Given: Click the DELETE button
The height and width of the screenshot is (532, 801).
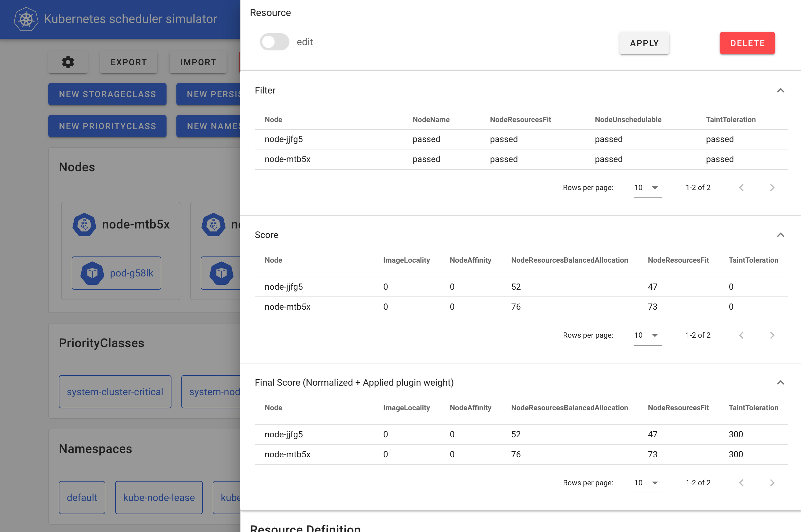Looking at the screenshot, I should click(747, 43).
